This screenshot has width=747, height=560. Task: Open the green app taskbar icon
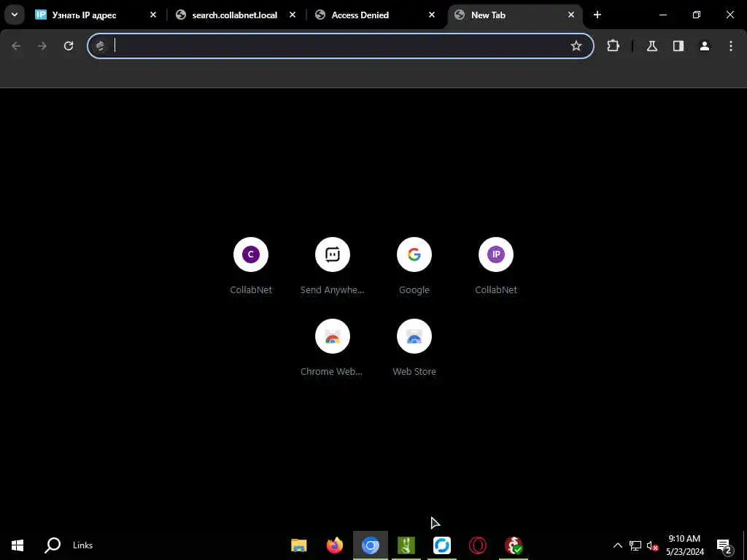[406, 545]
